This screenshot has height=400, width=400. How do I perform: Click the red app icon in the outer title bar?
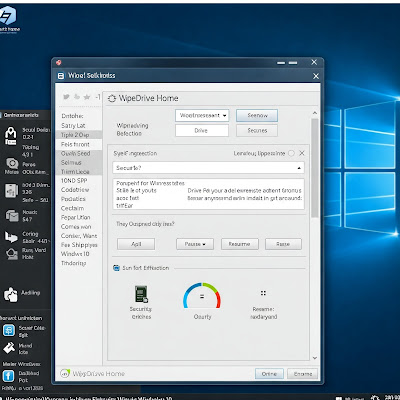point(59,62)
